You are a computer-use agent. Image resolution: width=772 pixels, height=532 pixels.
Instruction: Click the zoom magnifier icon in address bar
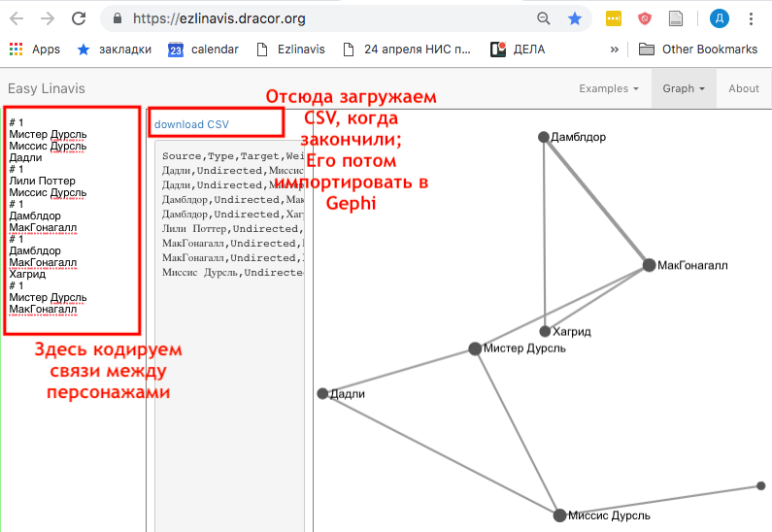tap(544, 18)
